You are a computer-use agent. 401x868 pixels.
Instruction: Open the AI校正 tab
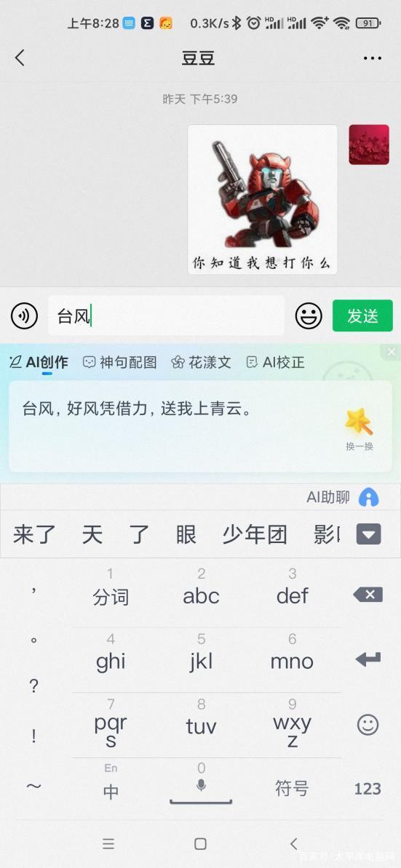click(x=275, y=363)
